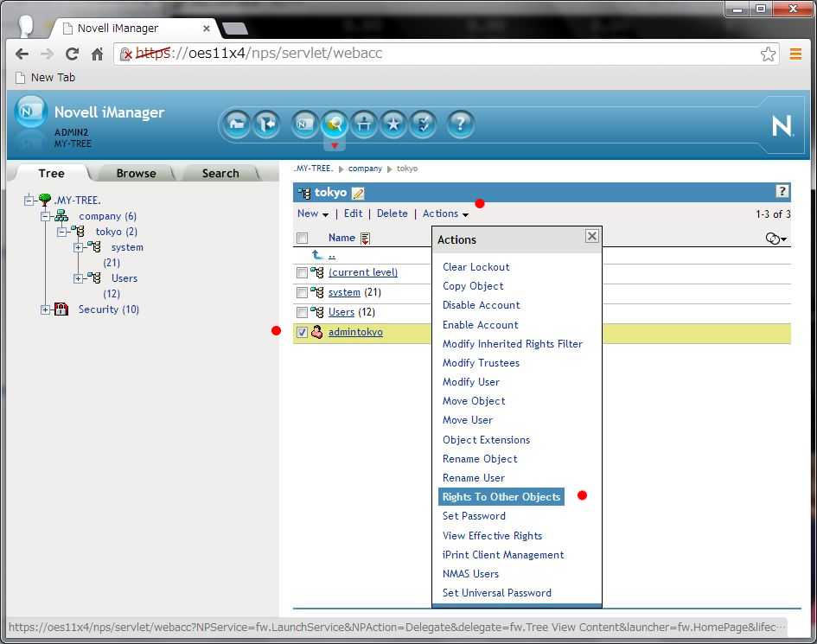The height and width of the screenshot is (644, 817).
Task: Open the Actions dropdown menu
Action: pyautogui.click(x=445, y=214)
